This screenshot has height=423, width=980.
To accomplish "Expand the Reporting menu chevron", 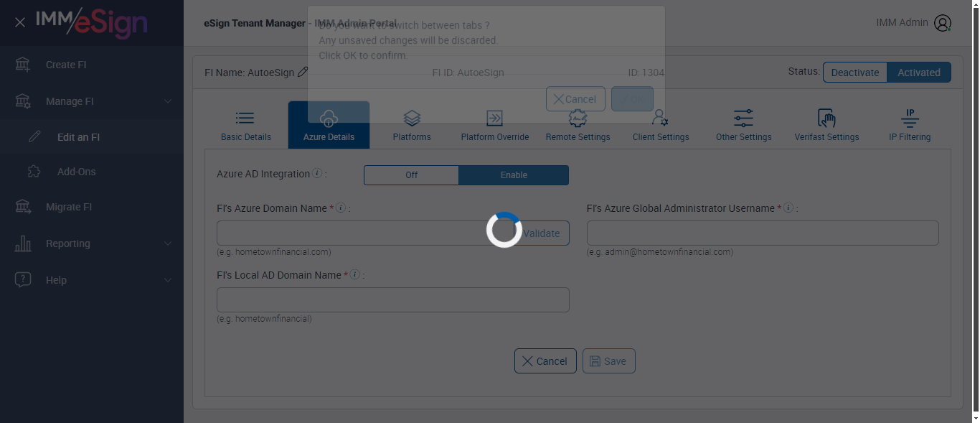I will pyautogui.click(x=168, y=243).
